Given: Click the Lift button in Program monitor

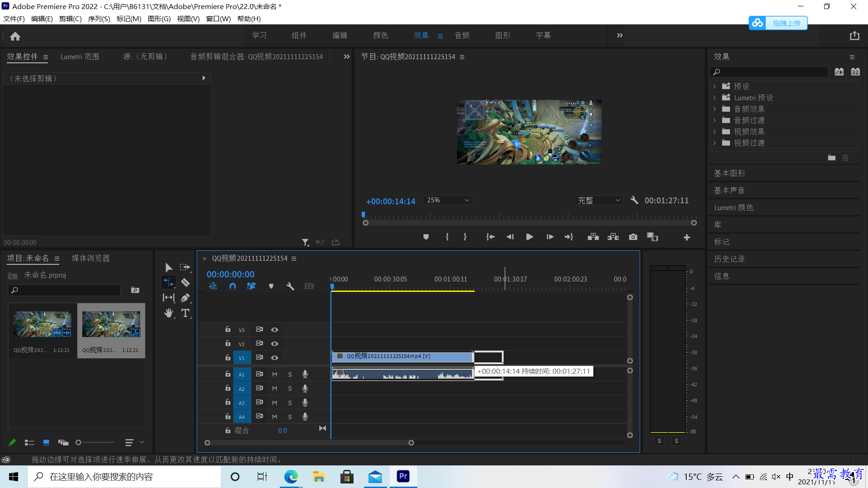Looking at the screenshot, I should tap(593, 237).
